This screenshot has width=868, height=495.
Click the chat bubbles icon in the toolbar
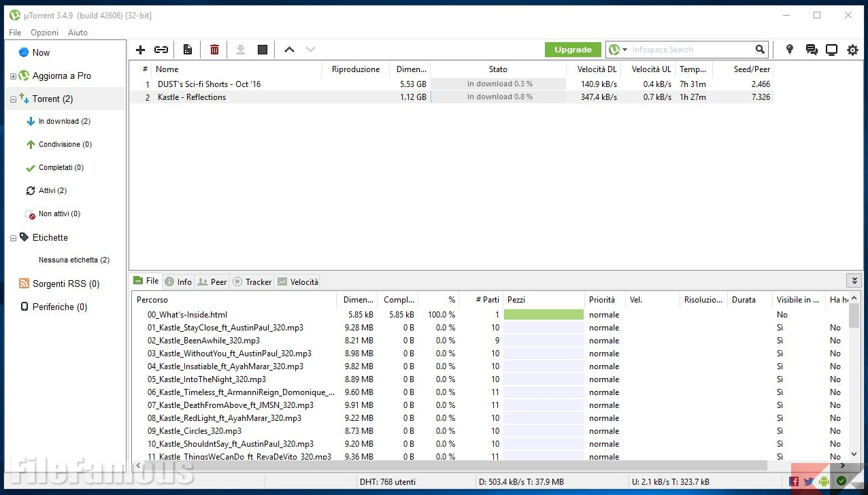(811, 50)
